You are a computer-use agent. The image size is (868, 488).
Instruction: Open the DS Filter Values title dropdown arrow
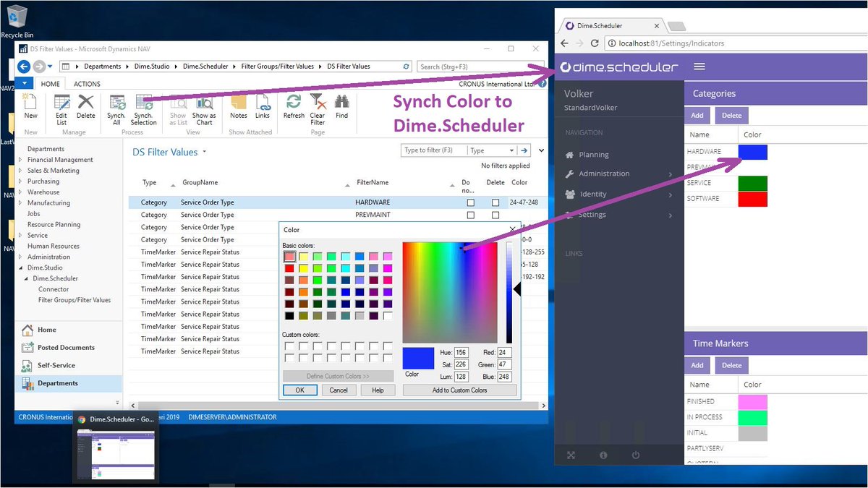coord(204,153)
